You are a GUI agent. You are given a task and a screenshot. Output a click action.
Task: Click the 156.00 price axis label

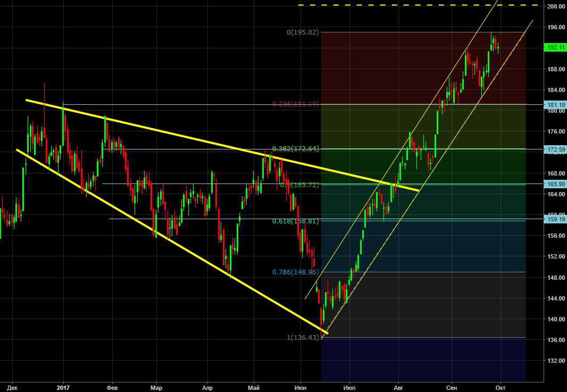(556, 236)
